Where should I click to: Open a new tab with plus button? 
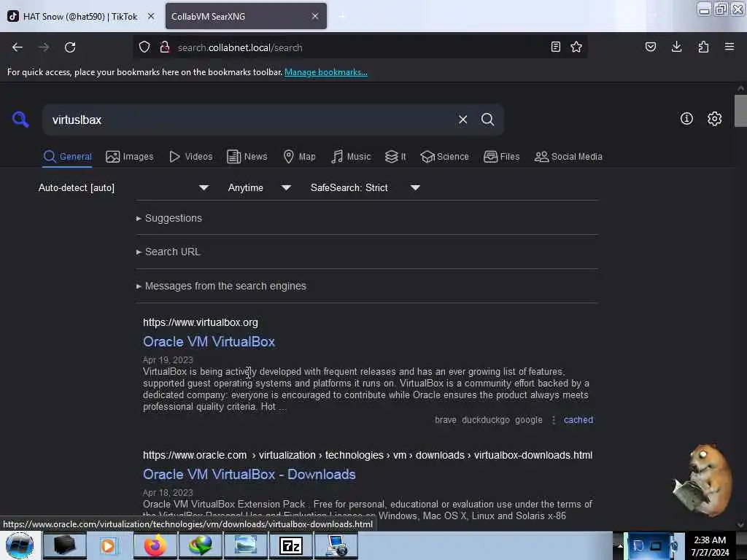[x=342, y=16]
